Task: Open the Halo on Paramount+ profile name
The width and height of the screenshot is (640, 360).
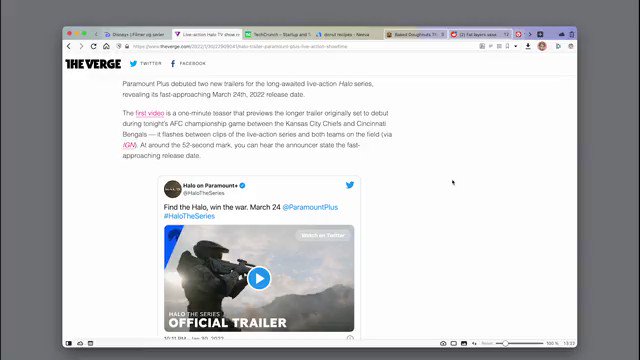Action: tap(210, 185)
